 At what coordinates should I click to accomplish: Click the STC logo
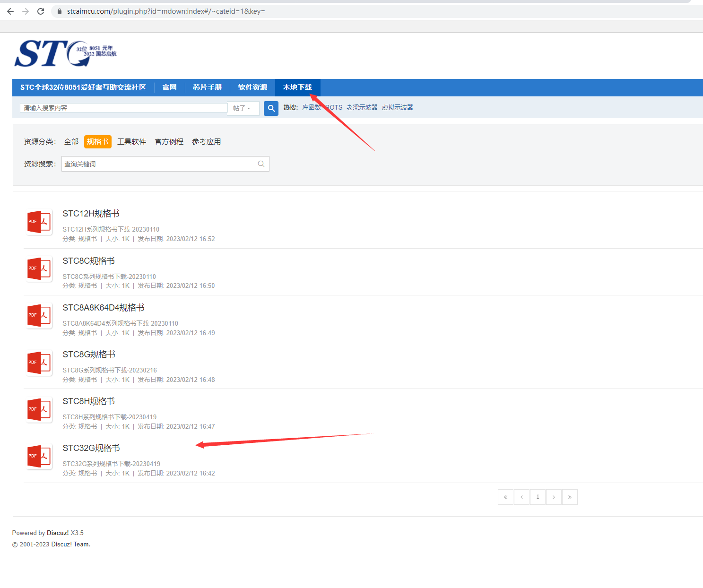click(65, 53)
